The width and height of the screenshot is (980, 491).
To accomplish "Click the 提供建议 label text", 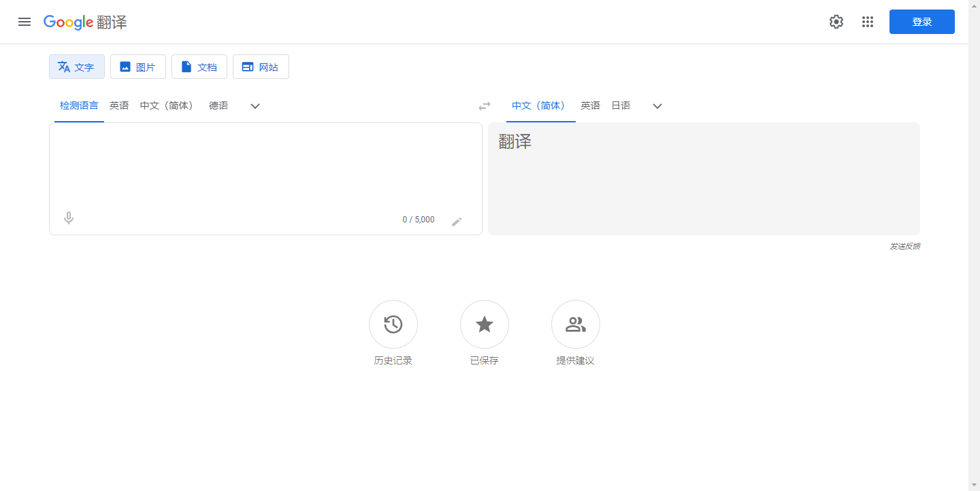I will tap(576, 360).
